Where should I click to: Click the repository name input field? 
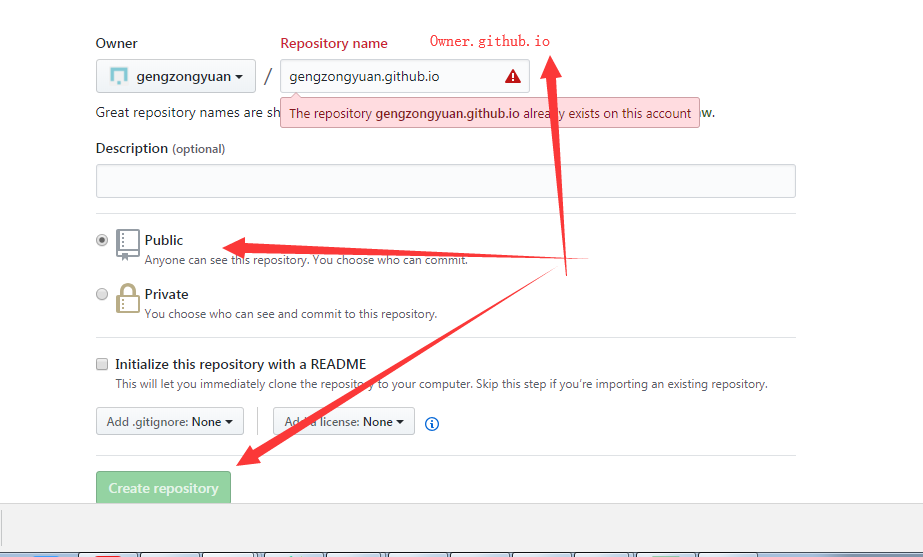[x=404, y=76]
